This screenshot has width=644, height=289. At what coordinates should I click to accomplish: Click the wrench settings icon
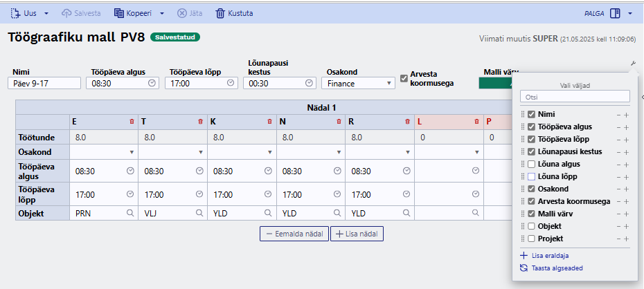click(633, 63)
